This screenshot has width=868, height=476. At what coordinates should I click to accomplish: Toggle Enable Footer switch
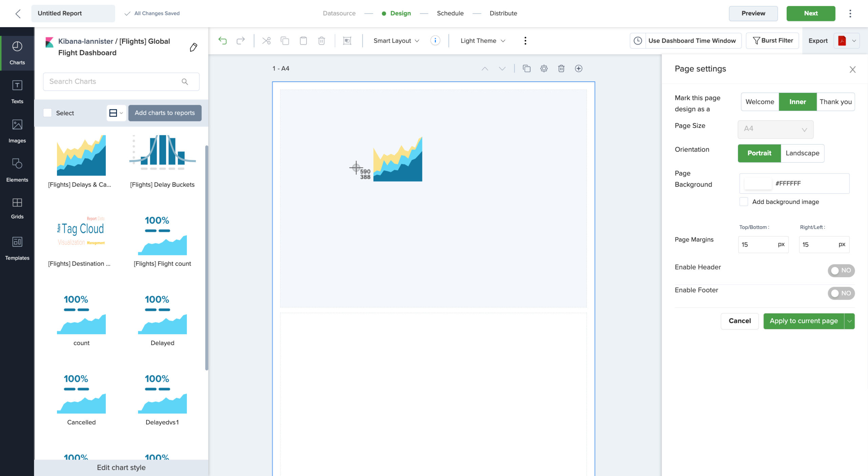click(x=841, y=293)
